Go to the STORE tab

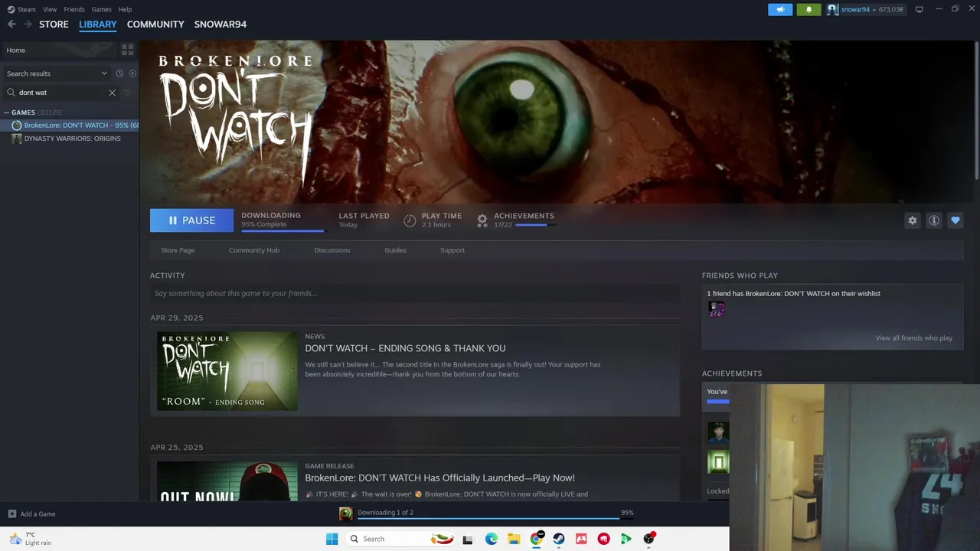(54, 24)
